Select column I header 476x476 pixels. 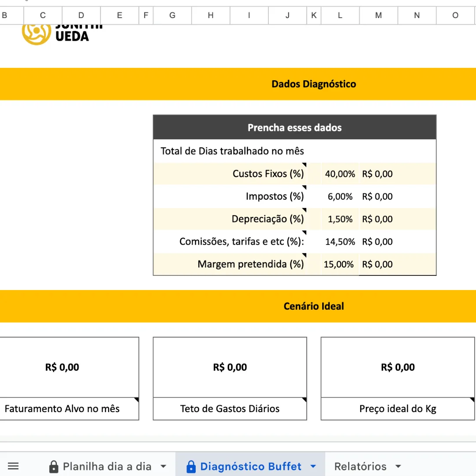click(x=249, y=15)
